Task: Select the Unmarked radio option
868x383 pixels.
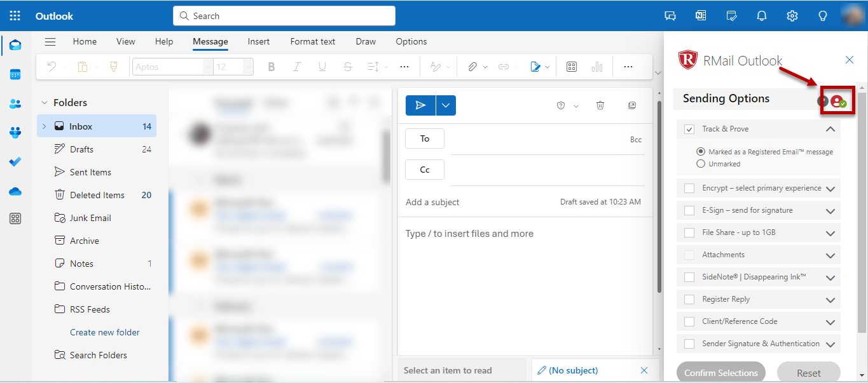Action: tap(701, 164)
